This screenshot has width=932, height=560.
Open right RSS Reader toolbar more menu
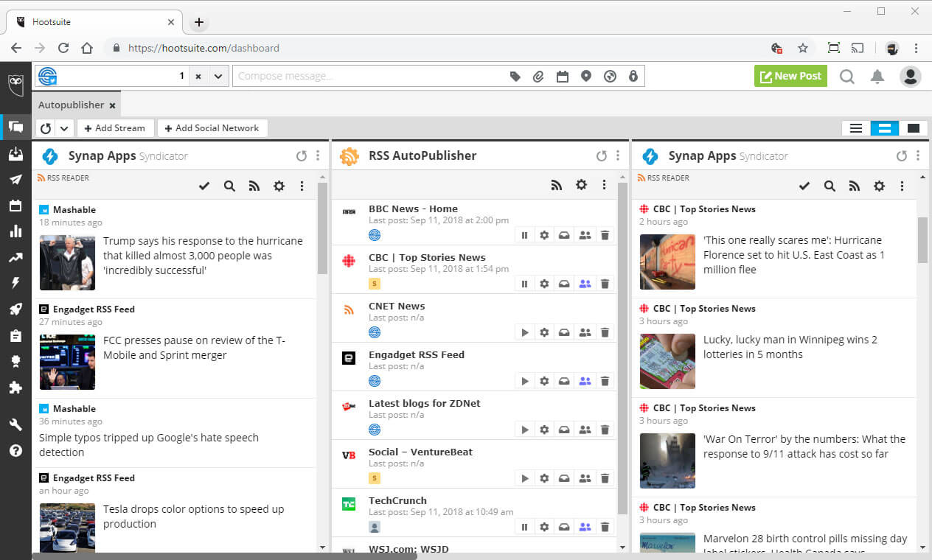(903, 186)
